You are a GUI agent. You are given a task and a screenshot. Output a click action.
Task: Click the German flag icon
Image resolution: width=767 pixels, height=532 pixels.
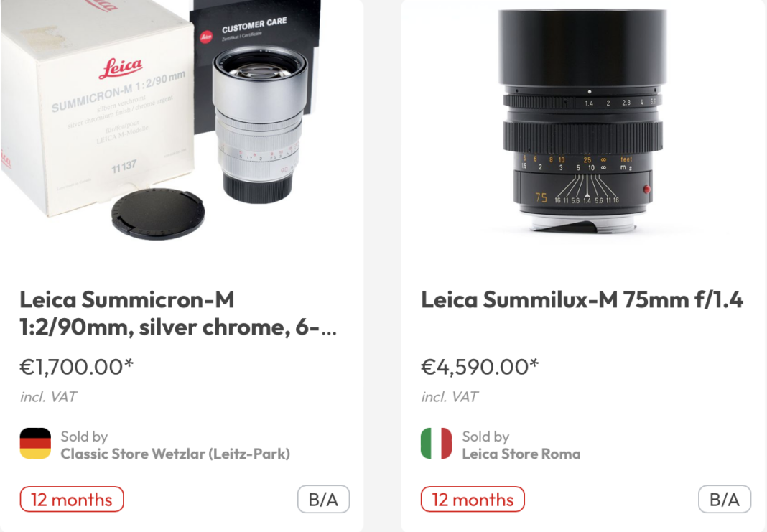point(35,444)
